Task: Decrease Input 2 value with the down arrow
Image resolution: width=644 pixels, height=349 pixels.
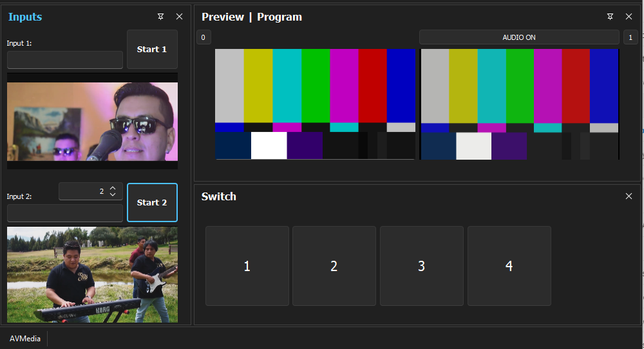Action: (113, 194)
